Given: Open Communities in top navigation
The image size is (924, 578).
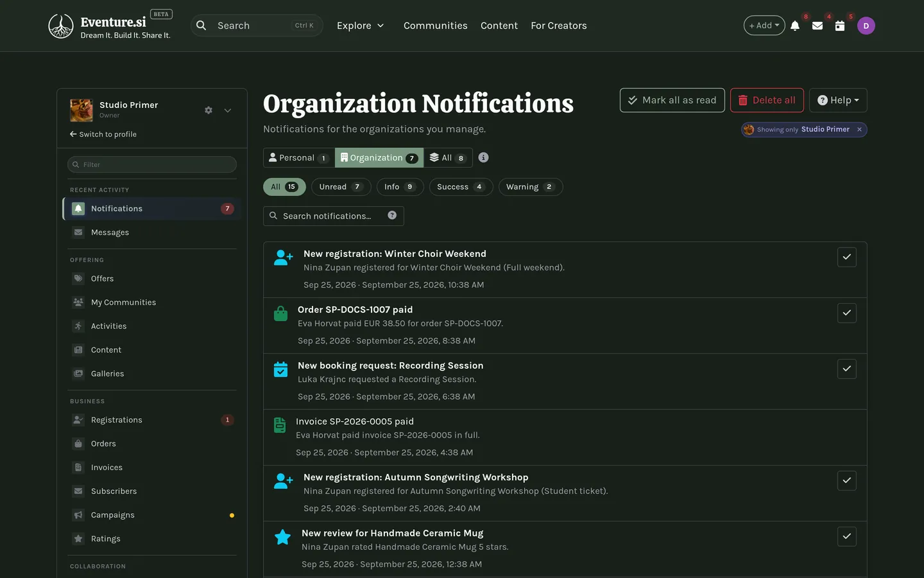Looking at the screenshot, I should (435, 26).
